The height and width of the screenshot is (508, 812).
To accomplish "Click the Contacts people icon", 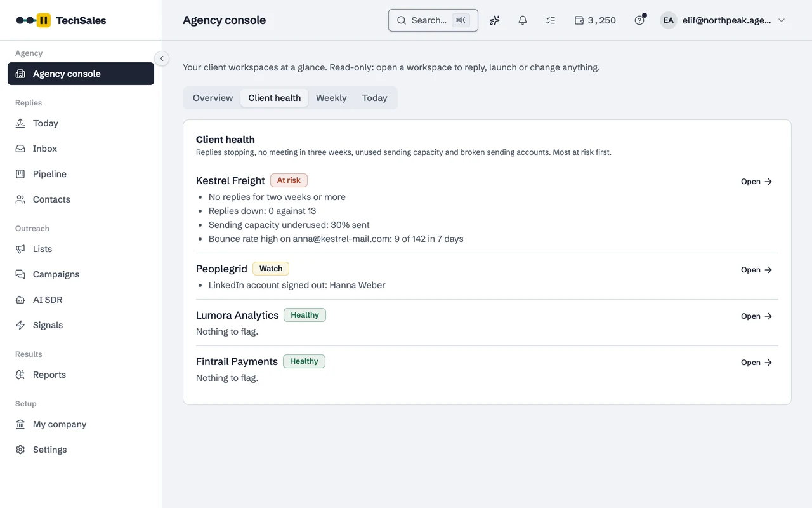I will 20,199.
